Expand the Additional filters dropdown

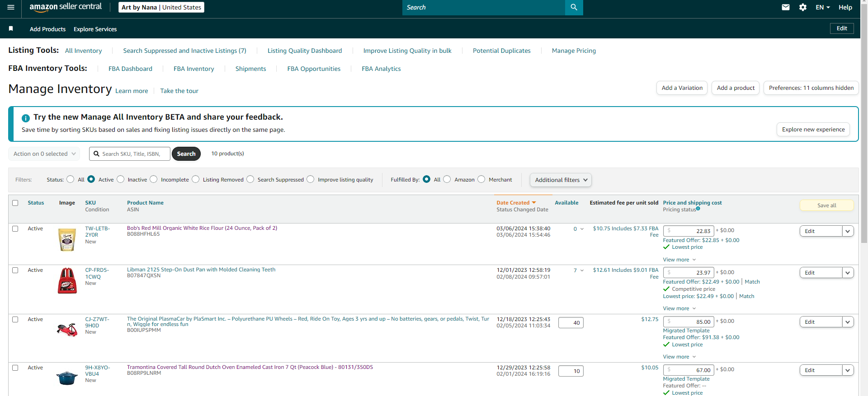click(561, 180)
